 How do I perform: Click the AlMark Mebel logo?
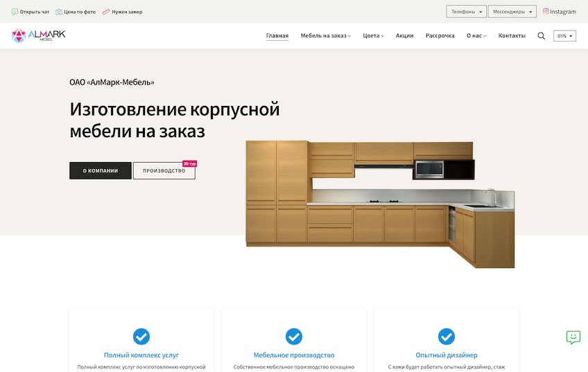coord(38,35)
